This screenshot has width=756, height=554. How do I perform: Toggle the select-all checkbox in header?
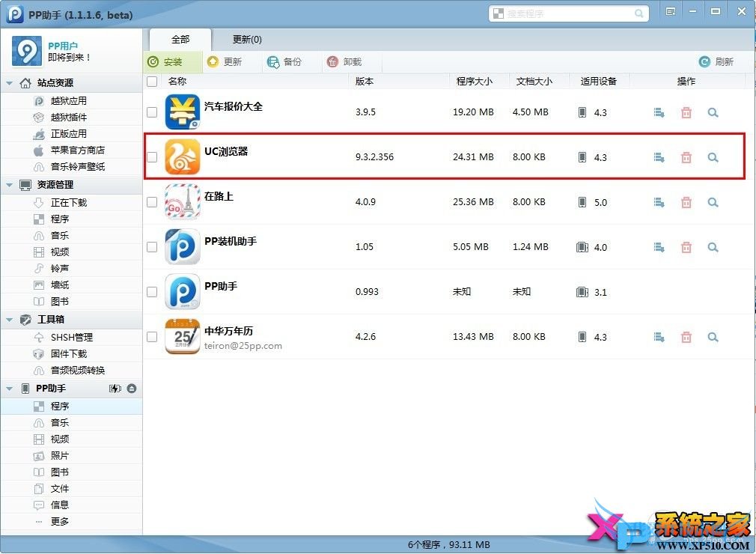coord(152,82)
